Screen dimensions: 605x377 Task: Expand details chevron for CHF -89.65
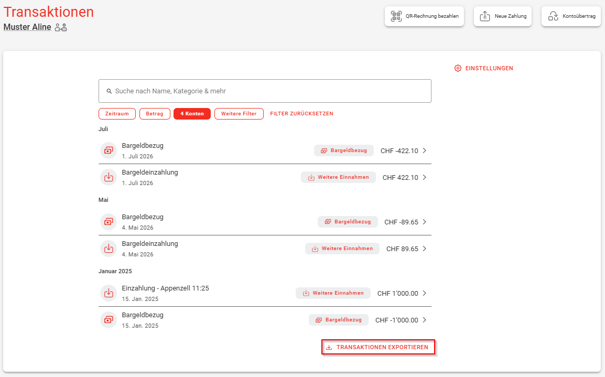coord(424,222)
